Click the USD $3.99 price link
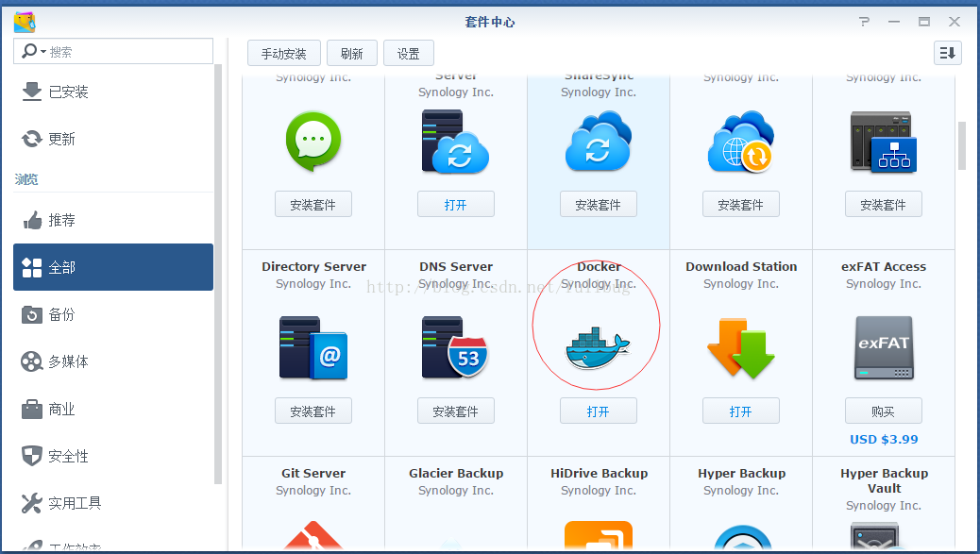The height and width of the screenshot is (554, 980). tap(883, 439)
